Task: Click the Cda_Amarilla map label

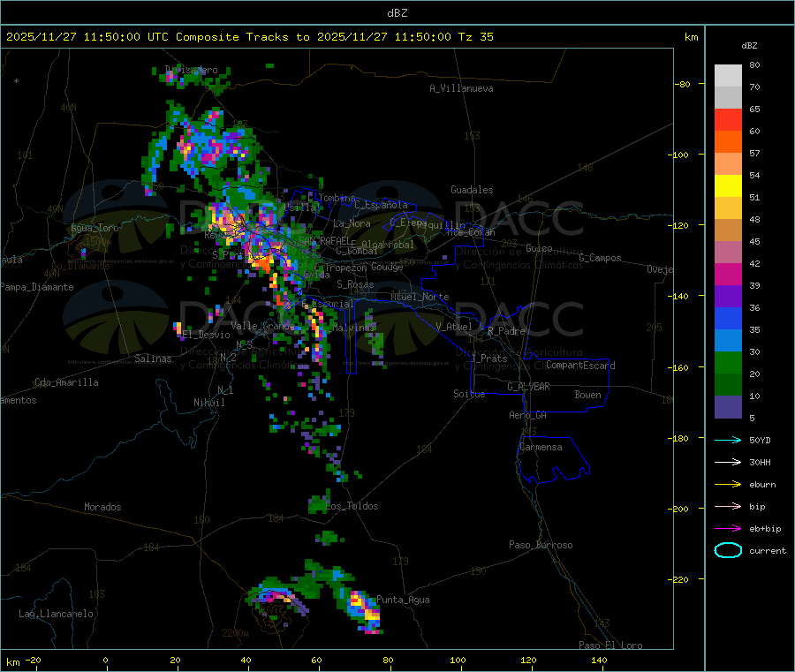Action: [66, 382]
